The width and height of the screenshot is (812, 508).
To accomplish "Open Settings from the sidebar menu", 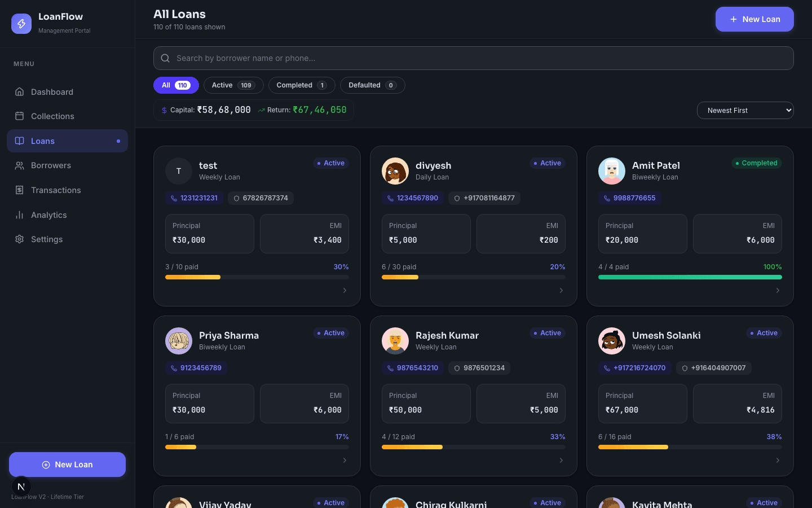I will coord(67,239).
